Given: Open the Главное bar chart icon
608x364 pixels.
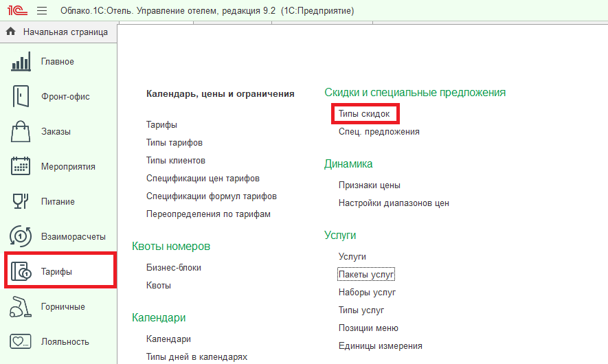Looking at the screenshot, I should click(21, 62).
